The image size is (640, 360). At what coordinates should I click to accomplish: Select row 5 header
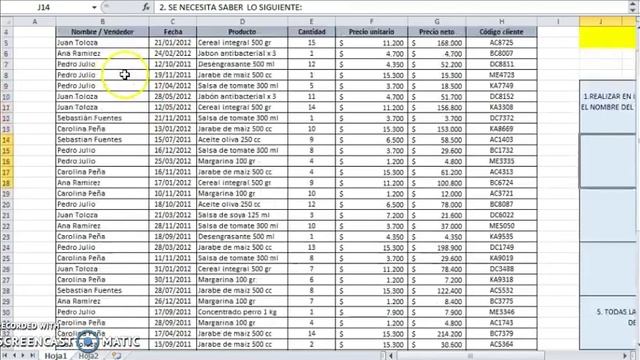(7, 42)
